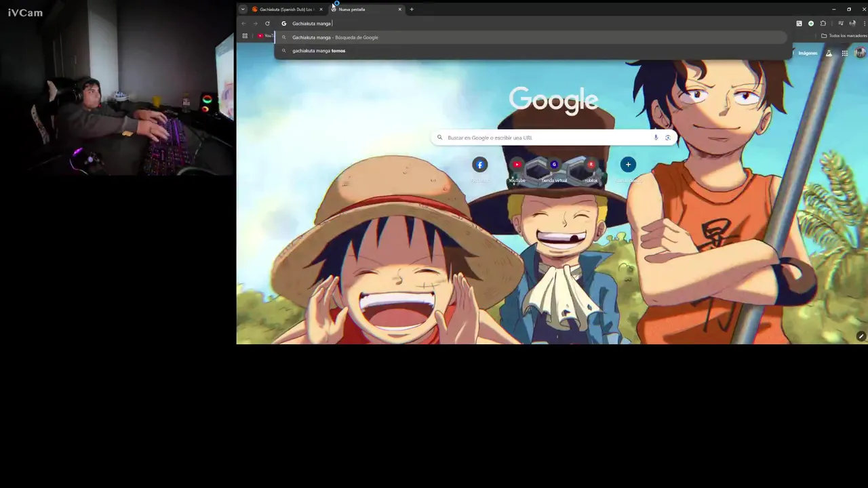Click the browser forward arrow

coord(255,24)
